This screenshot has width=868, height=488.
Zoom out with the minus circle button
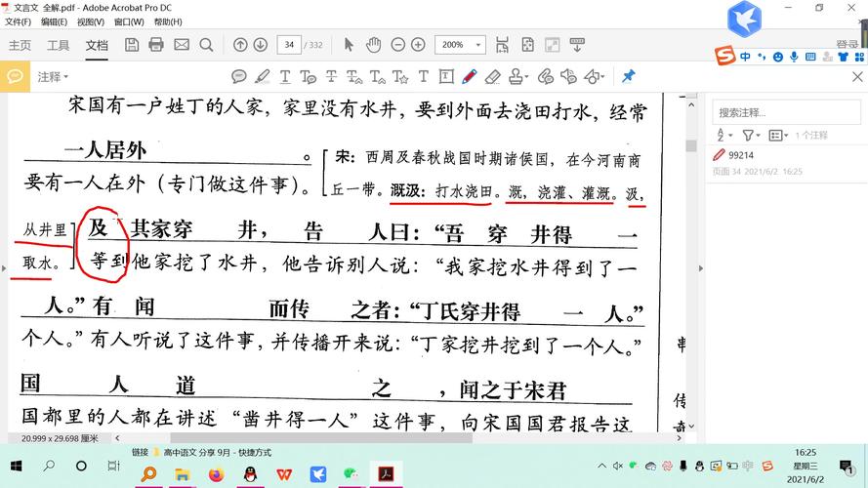(398, 45)
